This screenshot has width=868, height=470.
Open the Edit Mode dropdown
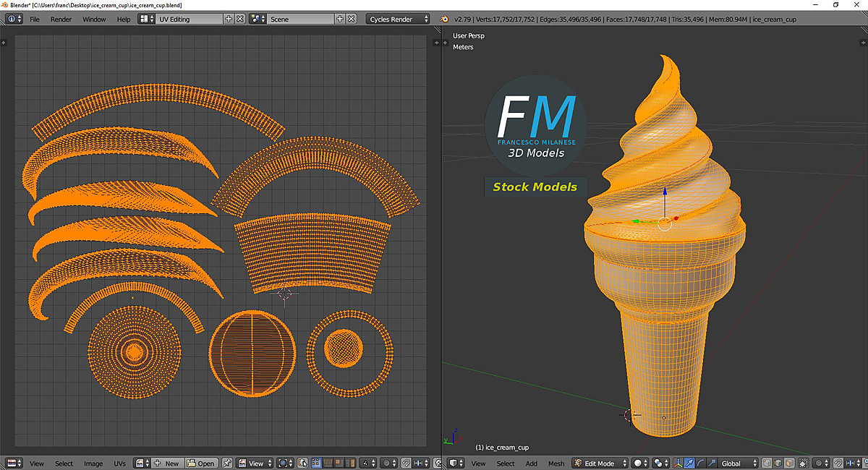click(x=599, y=463)
